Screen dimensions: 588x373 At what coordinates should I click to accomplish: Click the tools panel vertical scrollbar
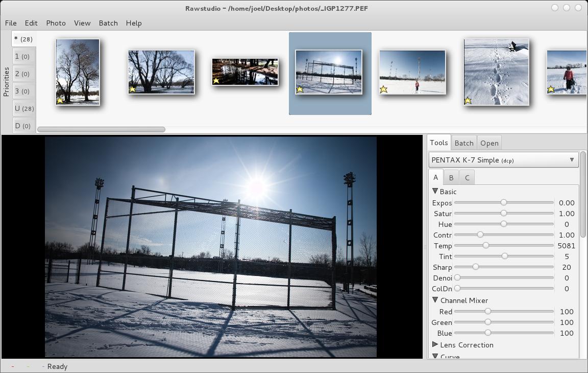pos(583,194)
